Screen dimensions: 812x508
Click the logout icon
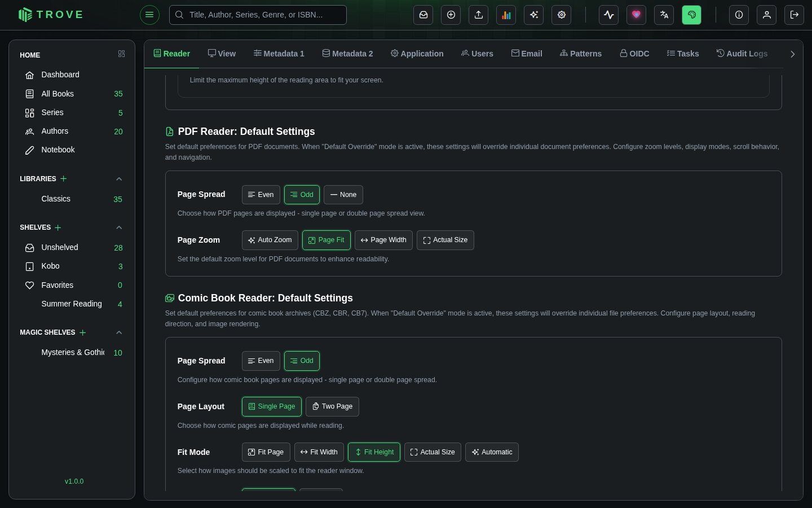pos(795,15)
